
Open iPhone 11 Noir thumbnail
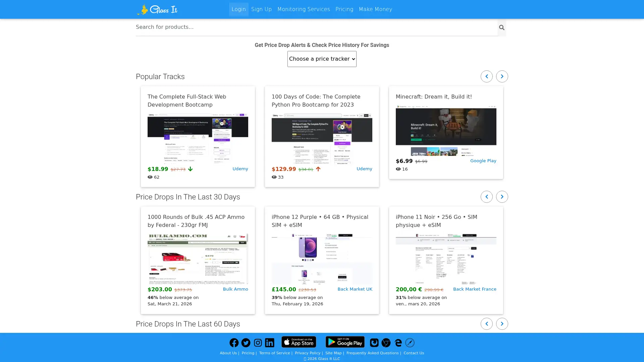click(446, 259)
